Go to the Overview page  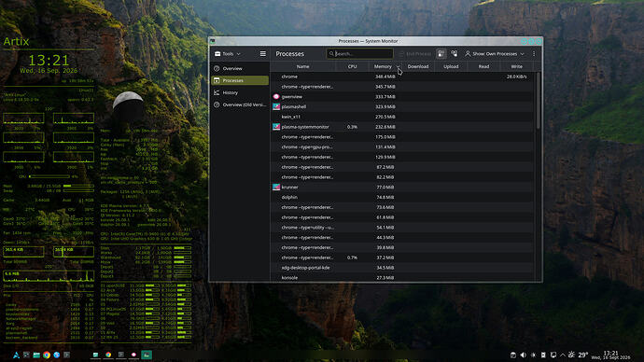click(x=240, y=68)
